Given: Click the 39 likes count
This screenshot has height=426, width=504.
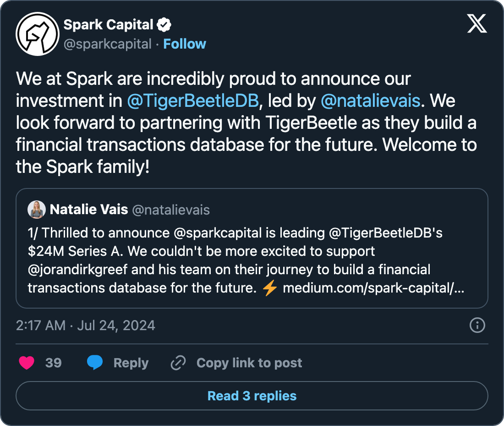Looking at the screenshot, I should point(54,363).
